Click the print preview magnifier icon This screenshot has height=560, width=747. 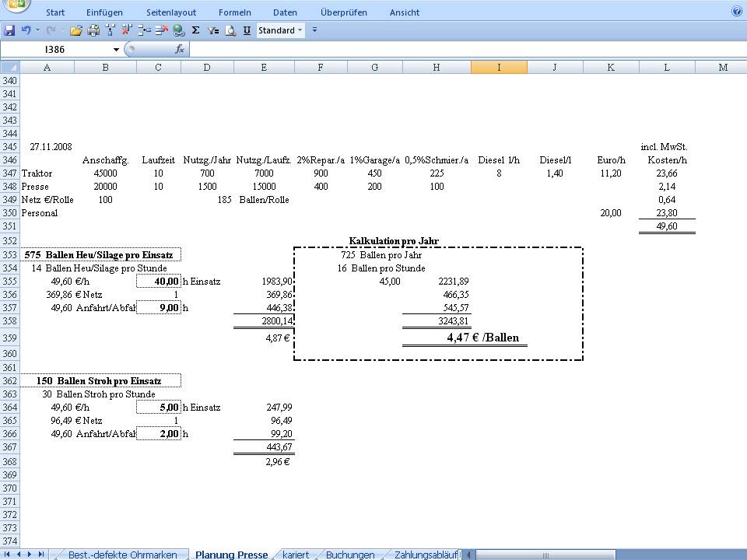point(230,30)
